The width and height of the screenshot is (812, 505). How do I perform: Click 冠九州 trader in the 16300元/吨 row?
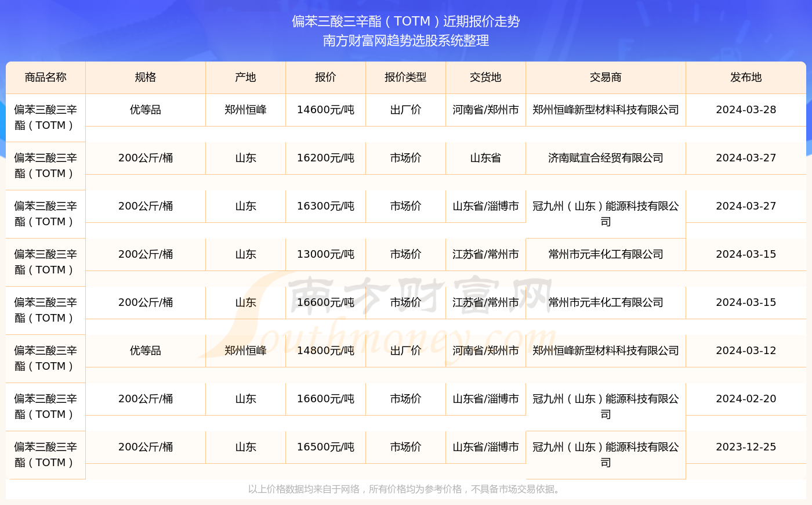point(606,214)
